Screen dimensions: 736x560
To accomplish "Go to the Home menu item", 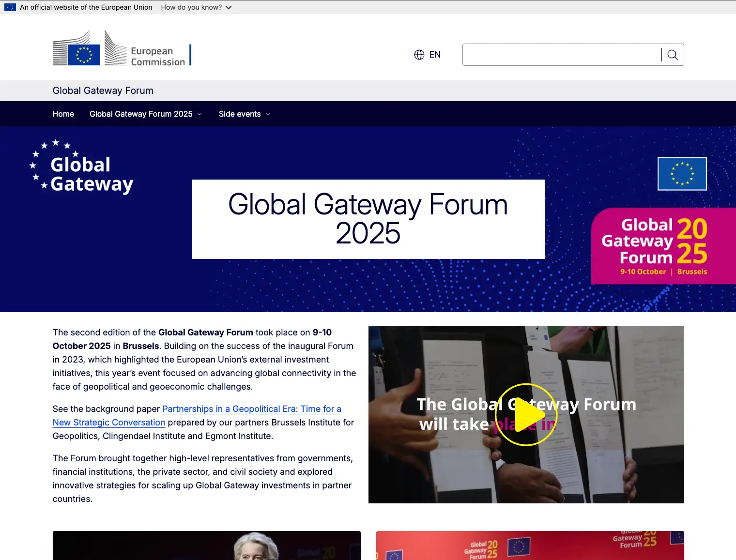I will click(63, 114).
